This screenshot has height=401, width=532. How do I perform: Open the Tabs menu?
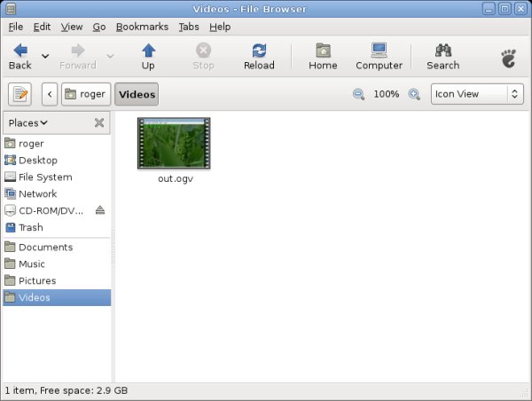tap(189, 27)
